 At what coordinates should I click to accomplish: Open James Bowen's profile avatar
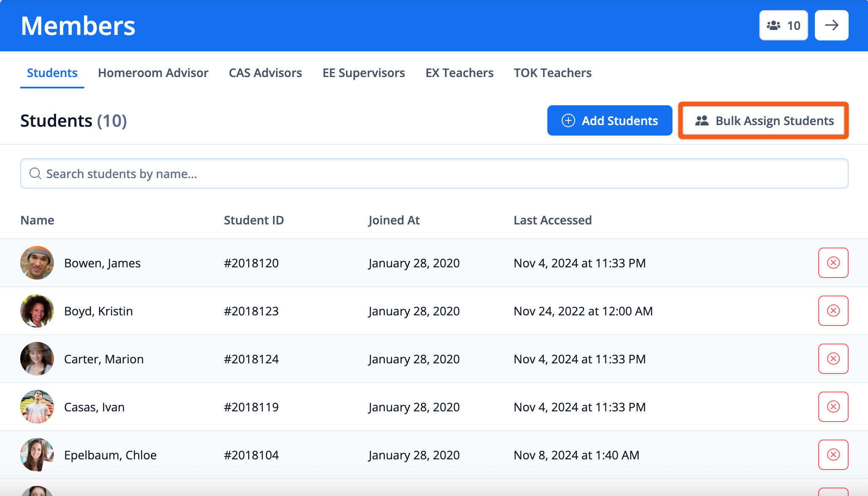click(x=37, y=263)
